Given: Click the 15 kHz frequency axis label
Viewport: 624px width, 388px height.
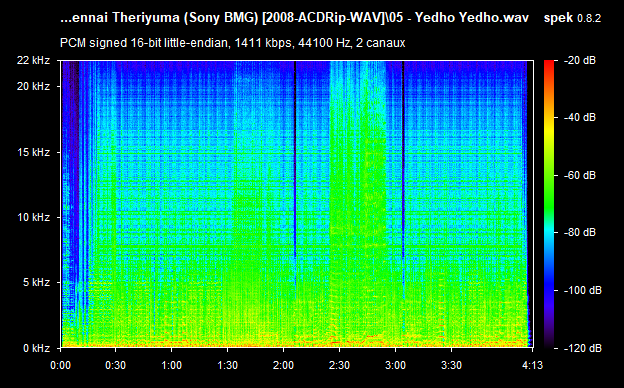Looking at the screenshot, I should tap(33, 152).
